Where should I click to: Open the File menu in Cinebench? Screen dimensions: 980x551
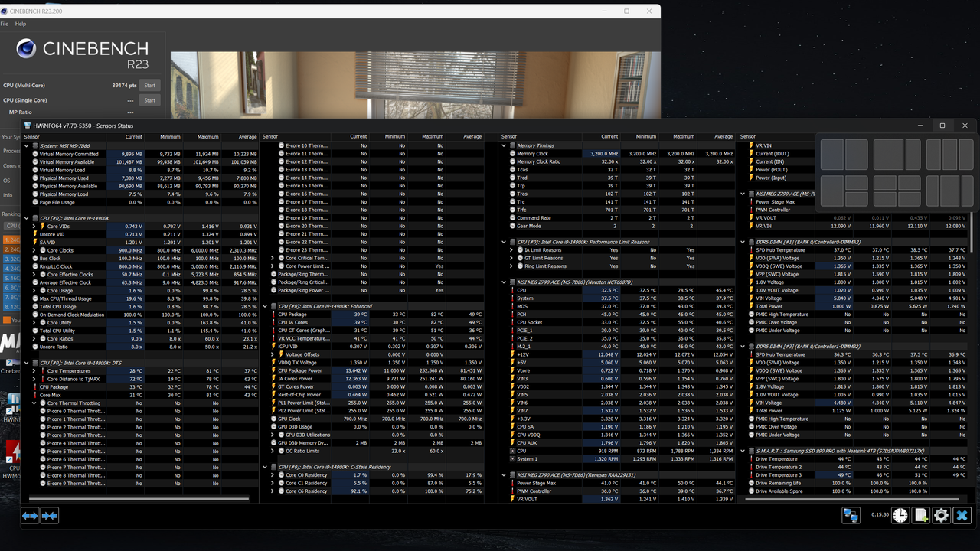[x=5, y=24]
